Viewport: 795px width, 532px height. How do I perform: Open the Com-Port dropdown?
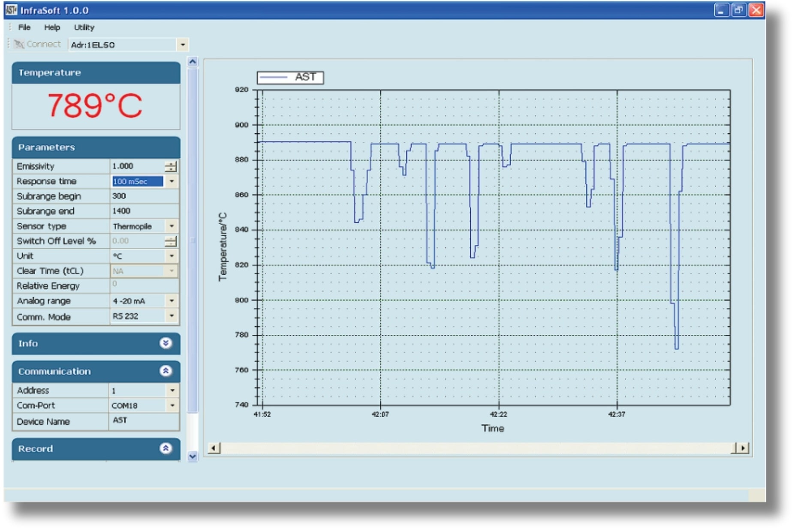[172, 405]
